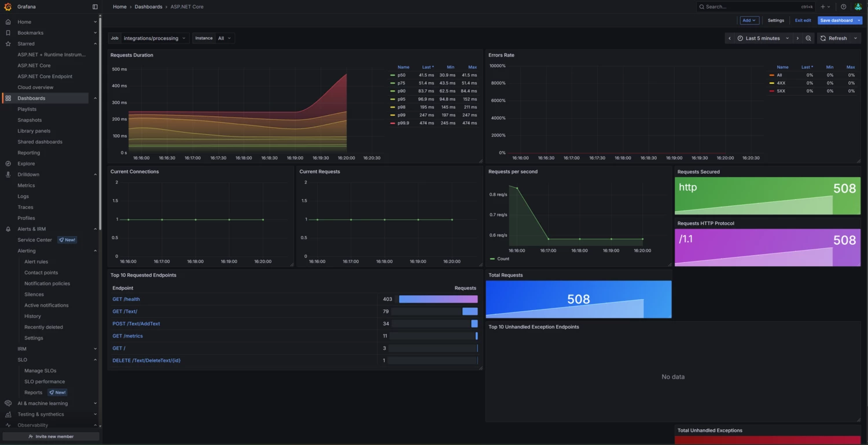This screenshot has width=868, height=445.
Task: Click the Bookmarks icon in sidebar
Action: click(x=8, y=33)
